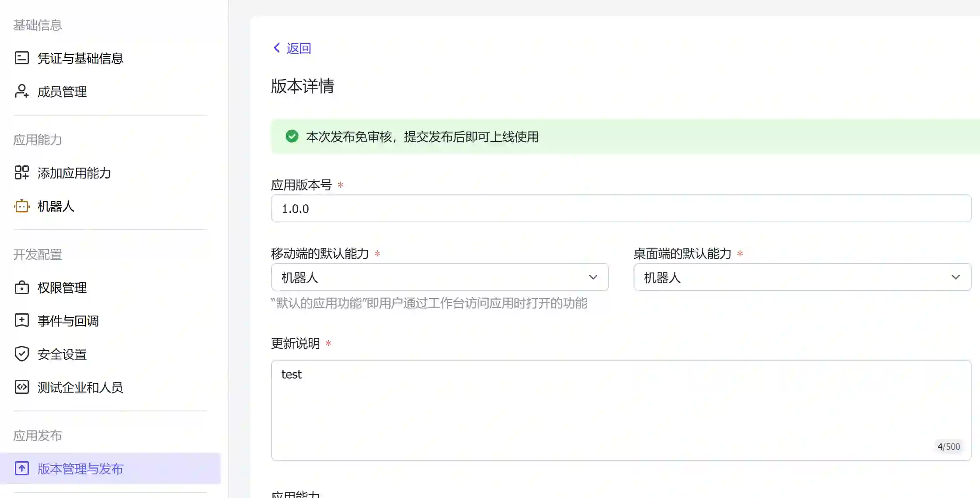The image size is (980, 498).
Task: Click the security settings shield icon
Action: click(21, 354)
